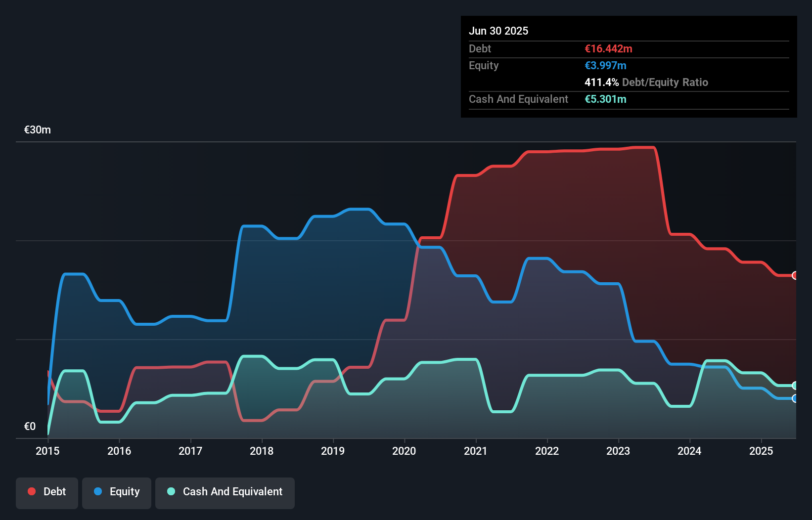
Task: Click the Debt/Equity Ratio percentage text
Action: pos(601,83)
